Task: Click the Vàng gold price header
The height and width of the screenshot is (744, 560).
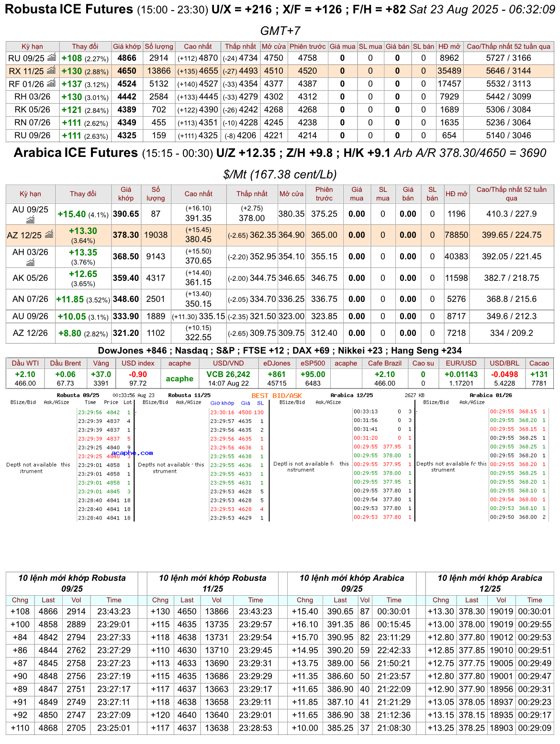Action: 101,363
